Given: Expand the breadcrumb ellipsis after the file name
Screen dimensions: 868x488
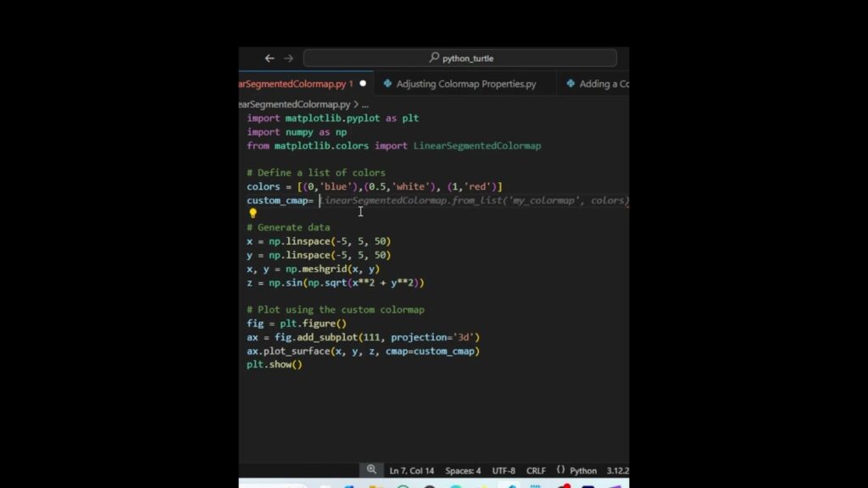Looking at the screenshot, I should click(364, 104).
